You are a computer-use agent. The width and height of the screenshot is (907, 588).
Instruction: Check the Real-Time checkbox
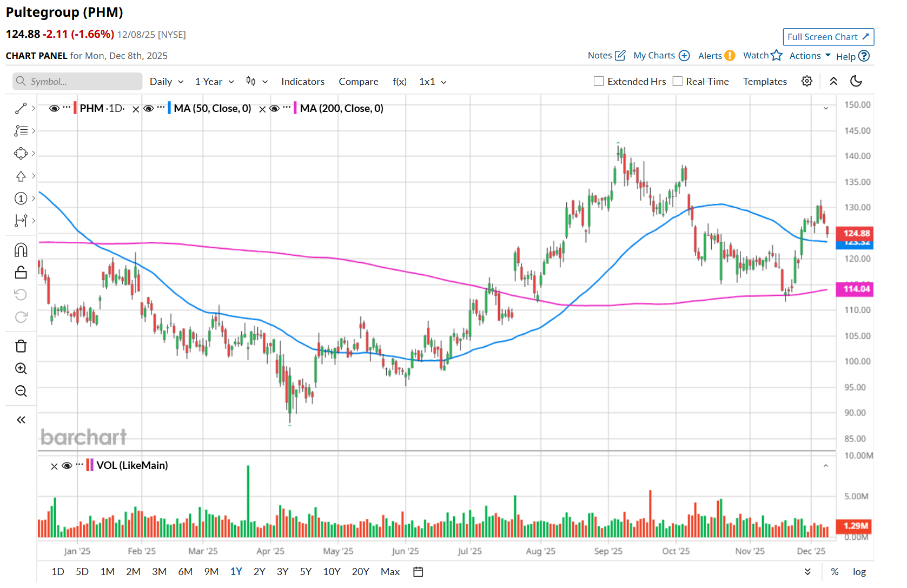point(677,81)
